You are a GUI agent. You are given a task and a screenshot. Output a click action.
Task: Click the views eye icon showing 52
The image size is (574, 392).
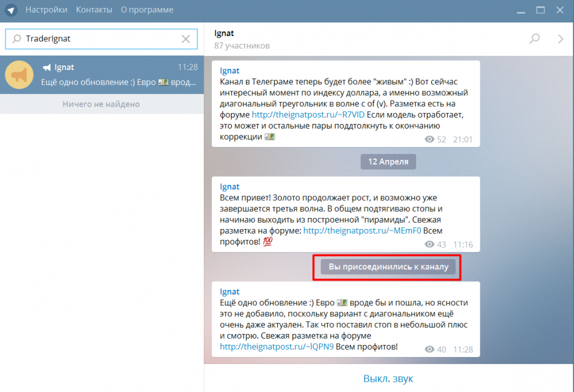tap(429, 139)
